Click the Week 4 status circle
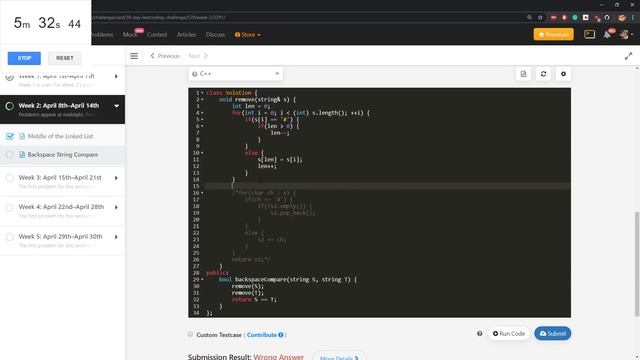Image resolution: width=640 pixels, height=360 pixels. 10,207
